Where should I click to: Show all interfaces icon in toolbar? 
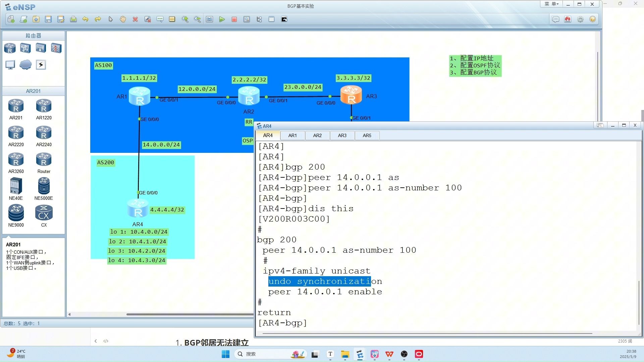[x=259, y=19]
